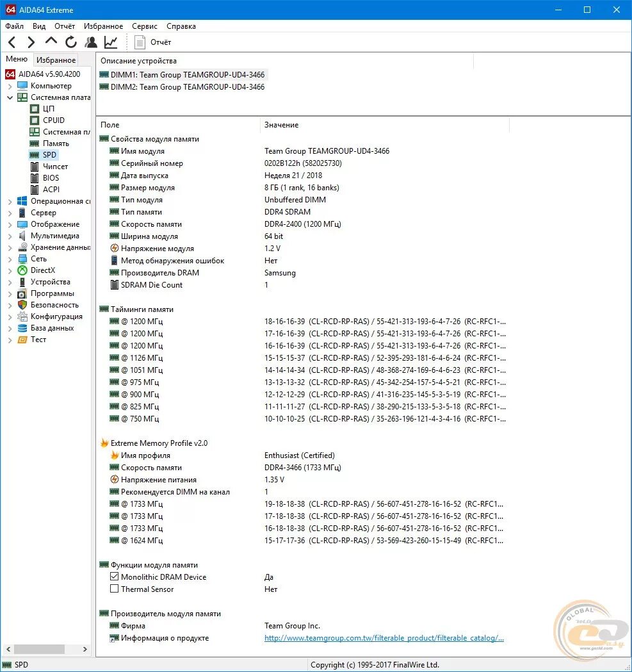Click the Конфигурация gear icon
The image size is (632, 672).
click(22, 316)
